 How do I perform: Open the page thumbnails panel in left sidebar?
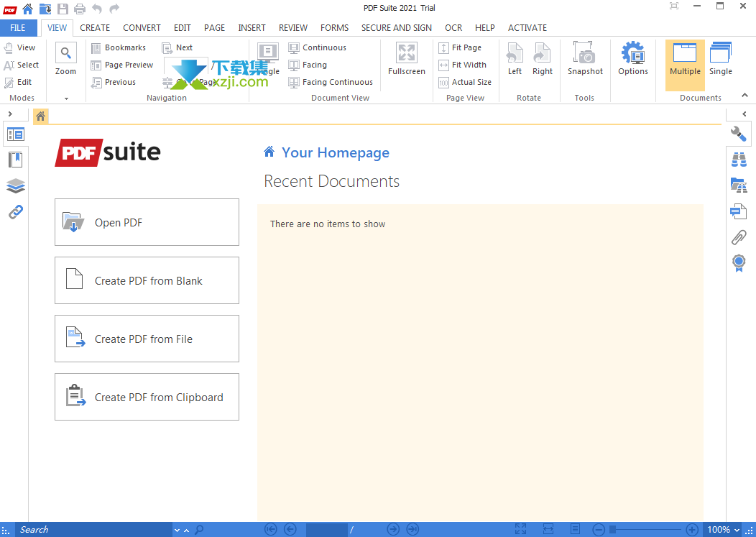[x=15, y=134]
